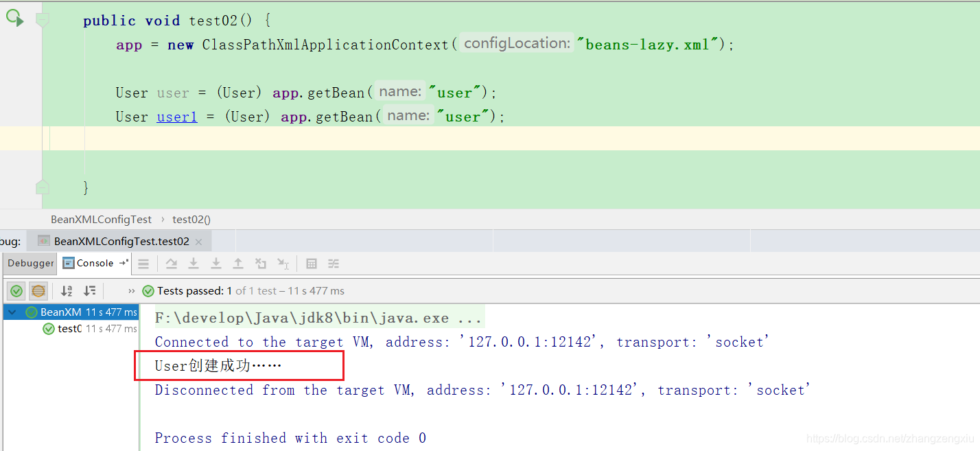The image size is (980, 451).
Task: Collapse the test02 method using its fold marker
Action: pos(43,20)
